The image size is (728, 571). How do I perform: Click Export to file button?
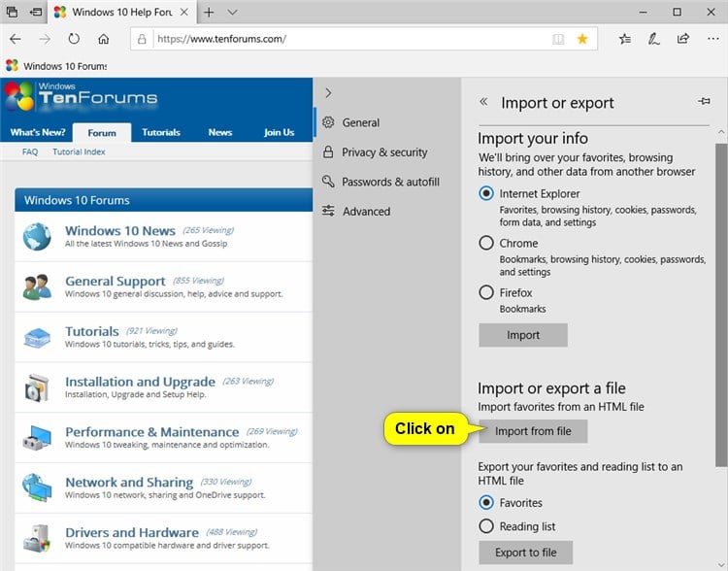pyautogui.click(x=525, y=553)
